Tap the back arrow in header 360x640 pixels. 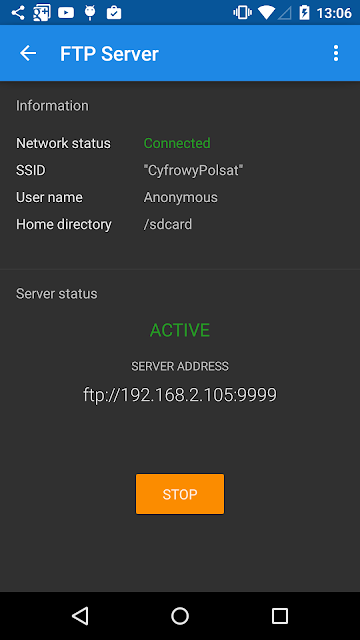click(x=28, y=53)
